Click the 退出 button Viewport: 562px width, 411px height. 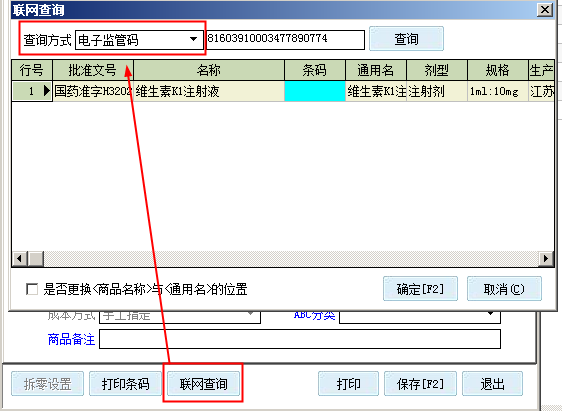(492, 384)
